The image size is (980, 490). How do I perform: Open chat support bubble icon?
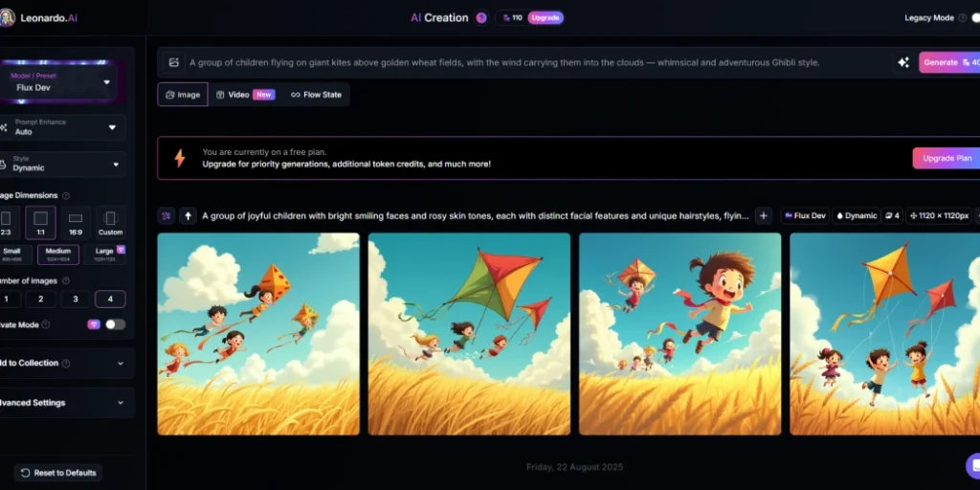pos(972,466)
